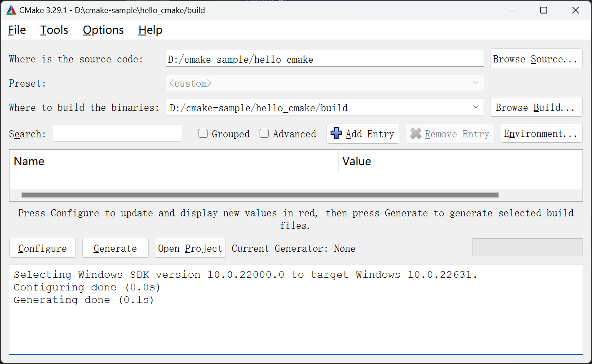Enable the Grouped checkbox
This screenshot has width=592, height=364.
pyautogui.click(x=203, y=134)
